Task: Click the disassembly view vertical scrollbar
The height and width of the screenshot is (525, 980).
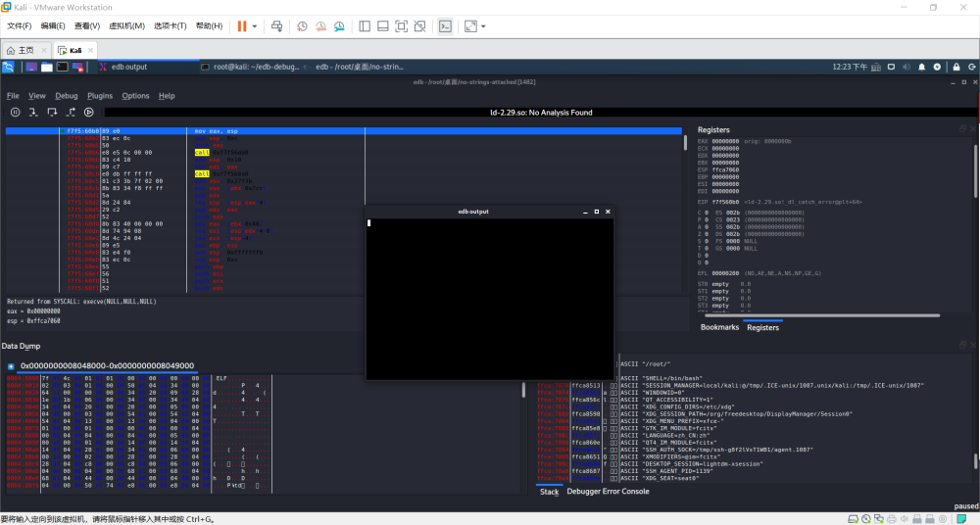Action: point(685,143)
